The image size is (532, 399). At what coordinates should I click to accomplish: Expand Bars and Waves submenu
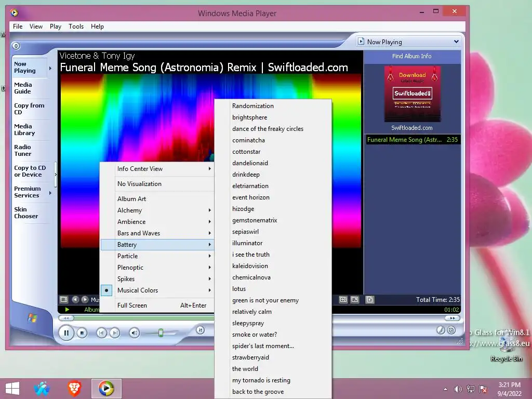(157, 233)
